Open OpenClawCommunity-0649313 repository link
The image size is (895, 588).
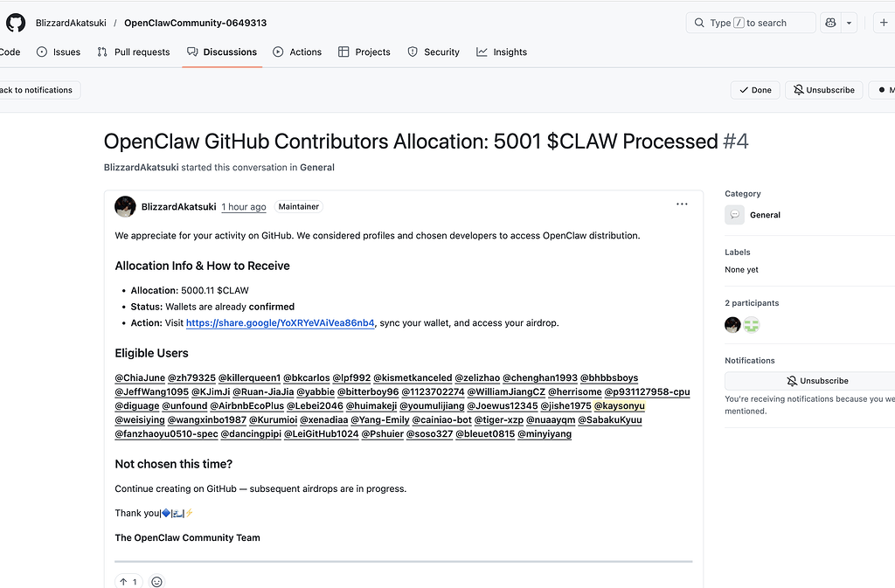(195, 23)
